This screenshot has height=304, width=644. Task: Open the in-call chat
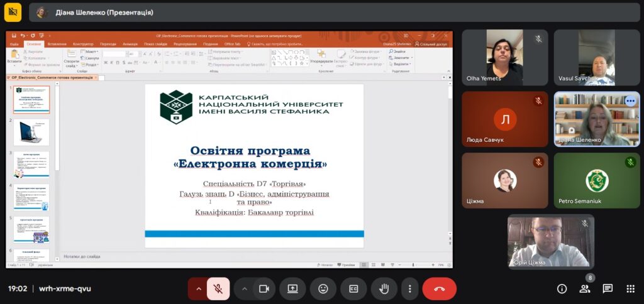(x=608, y=289)
